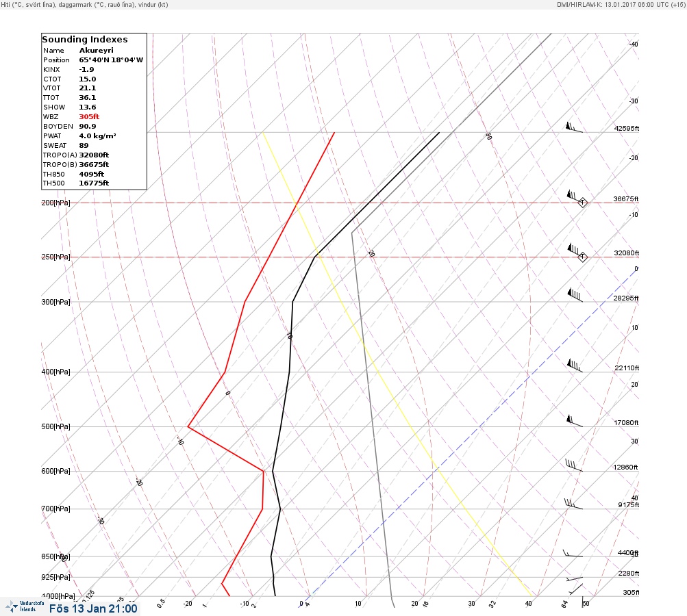Click the wind barb at 36675ft
This screenshot has width=687, height=616.
point(575,196)
